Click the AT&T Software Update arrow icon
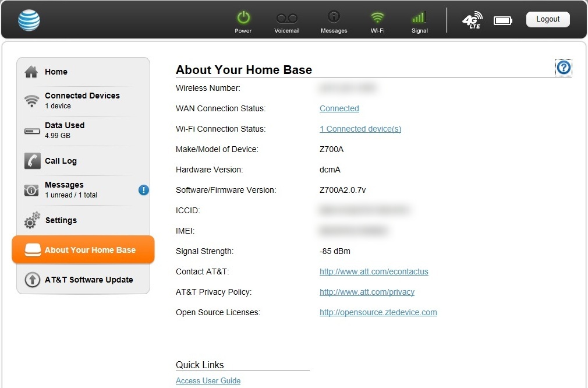This screenshot has height=388, width=588. (33, 280)
